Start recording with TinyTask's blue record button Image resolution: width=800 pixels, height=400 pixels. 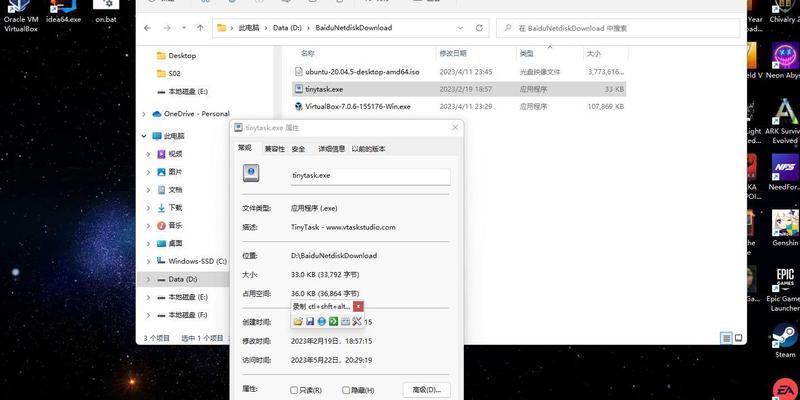tap(321, 321)
